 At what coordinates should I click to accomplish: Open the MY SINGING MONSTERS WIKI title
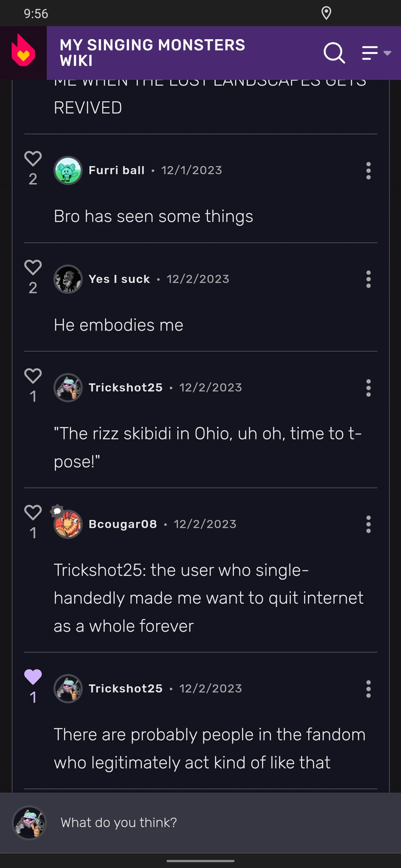tap(152, 53)
